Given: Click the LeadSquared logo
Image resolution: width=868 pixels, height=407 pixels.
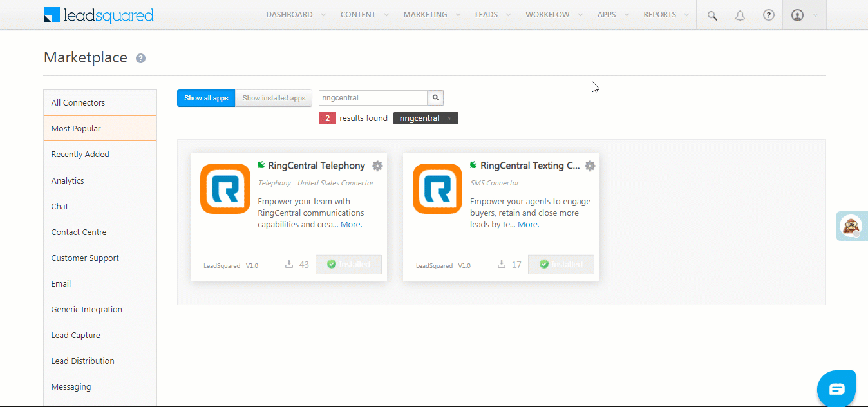Looking at the screenshot, I should click(x=99, y=15).
